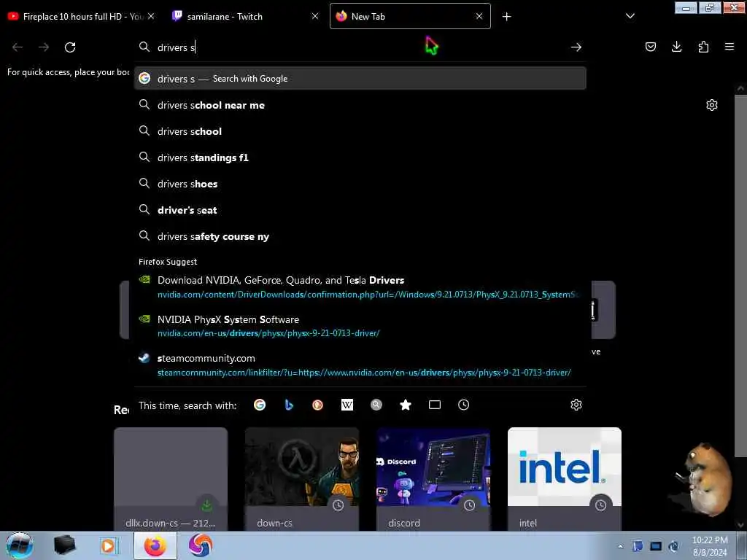The image size is (747, 560).
Task: Search bookmarks with the star icon
Action: [x=406, y=405]
